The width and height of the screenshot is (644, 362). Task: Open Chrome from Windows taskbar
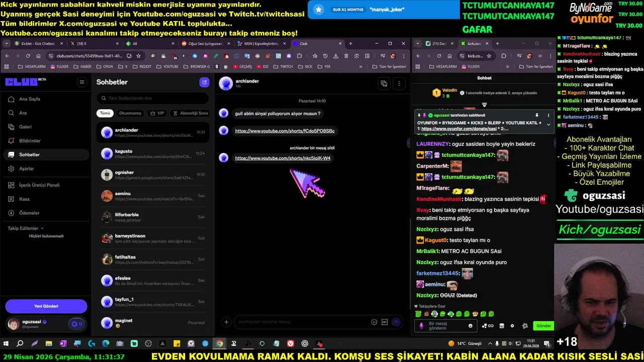219,344
